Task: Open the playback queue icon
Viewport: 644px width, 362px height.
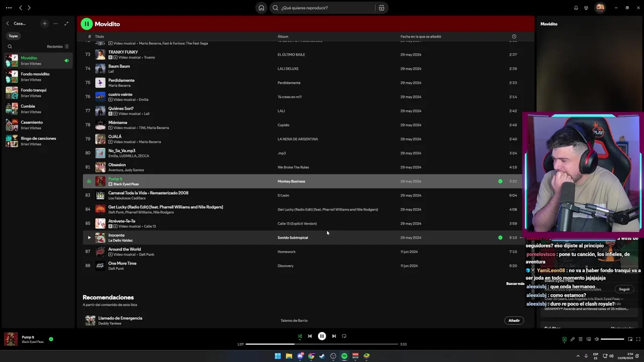Action: (581, 339)
